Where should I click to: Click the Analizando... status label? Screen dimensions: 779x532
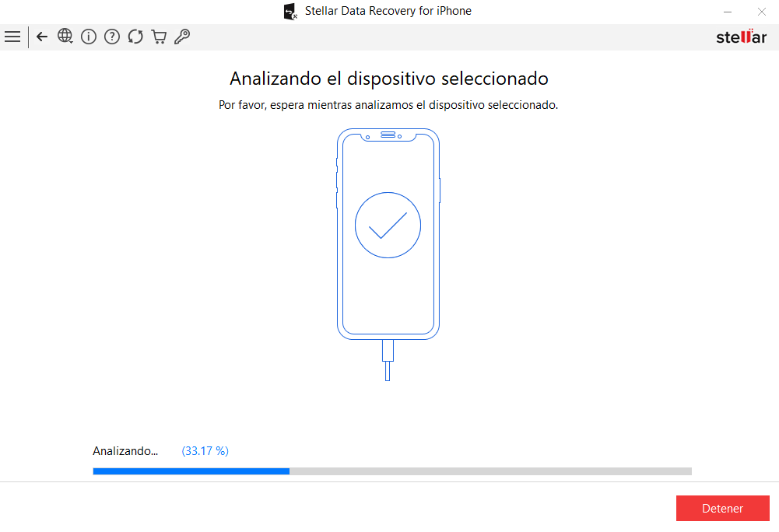click(x=125, y=451)
